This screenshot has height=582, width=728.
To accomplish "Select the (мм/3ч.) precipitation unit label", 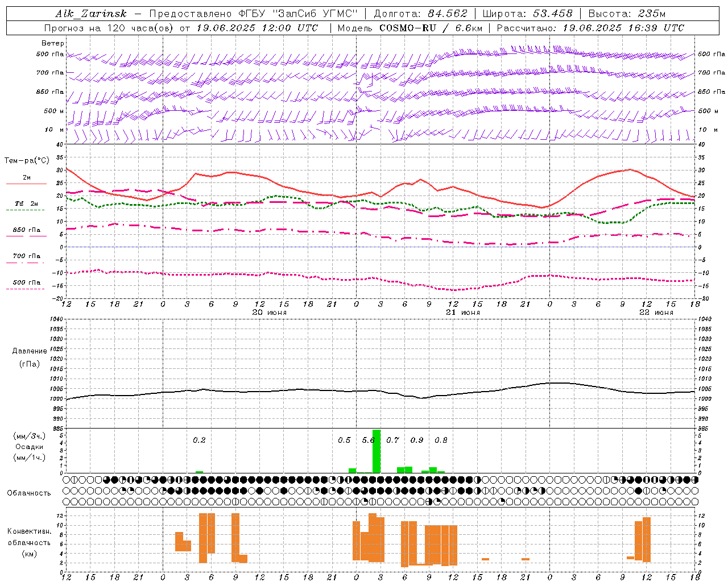I will click(x=29, y=436).
